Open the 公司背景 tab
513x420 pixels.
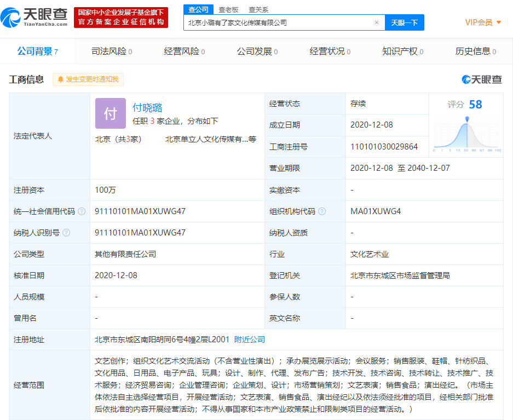pyautogui.click(x=38, y=51)
